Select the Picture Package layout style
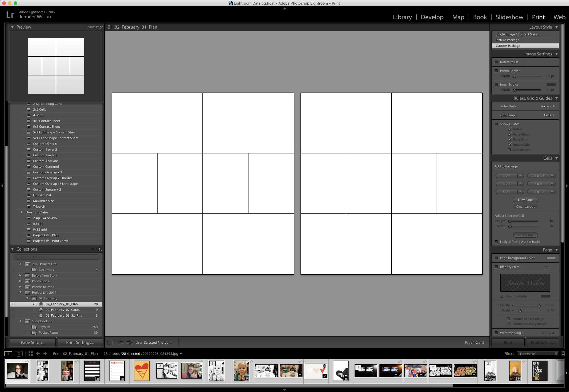Image resolution: width=569 pixels, height=392 pixels. [507, 40]
